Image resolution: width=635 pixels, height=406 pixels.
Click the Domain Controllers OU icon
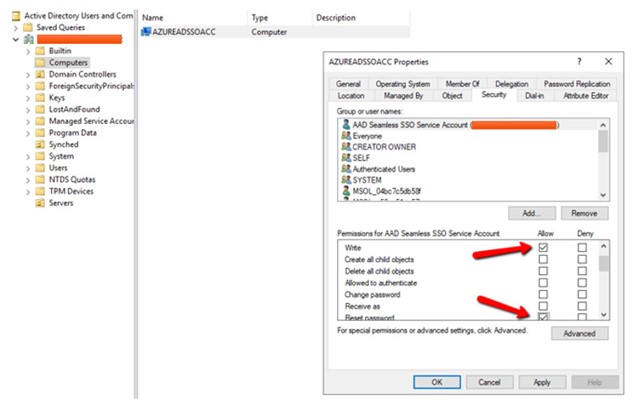[40, 74]
